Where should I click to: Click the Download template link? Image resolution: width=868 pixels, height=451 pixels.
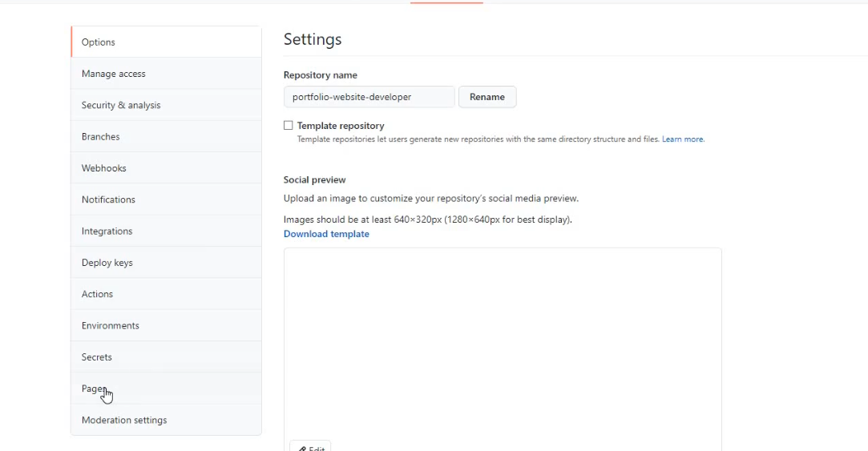[x=326, y=234]
